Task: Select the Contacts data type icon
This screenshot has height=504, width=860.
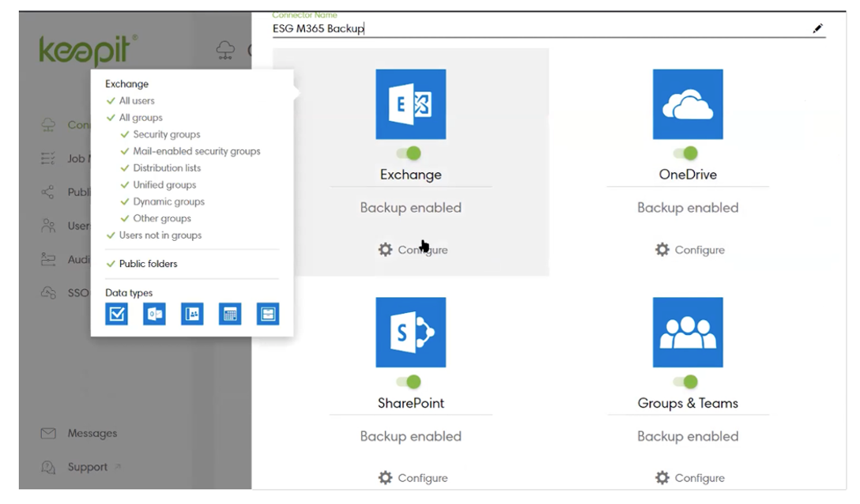Action: pos(192,314)
